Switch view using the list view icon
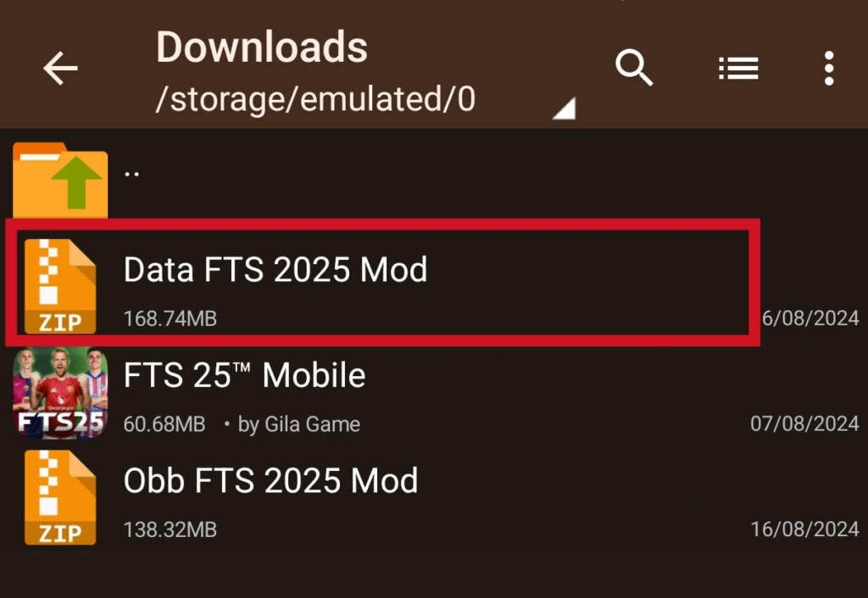The width and height of the screenshot is (868, 598). pos(738,67)
